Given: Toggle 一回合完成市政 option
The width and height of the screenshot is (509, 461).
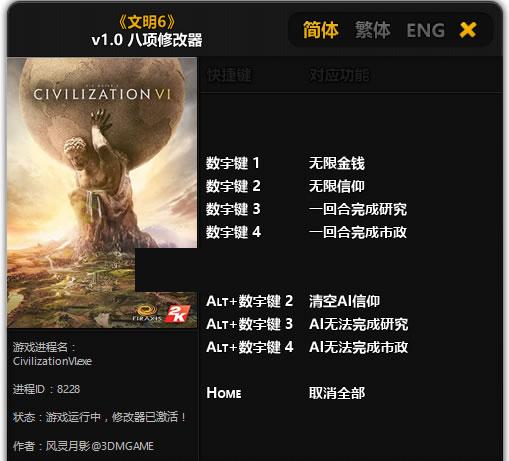Looking at the screenshot, I should pyautogui.click(x=358, y=232).
